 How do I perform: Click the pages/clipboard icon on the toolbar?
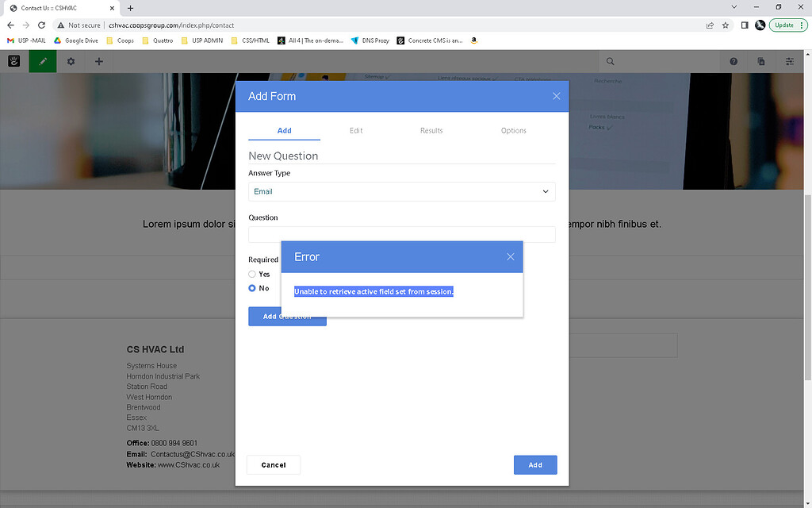pyautogui.click(x=761, y=61)
